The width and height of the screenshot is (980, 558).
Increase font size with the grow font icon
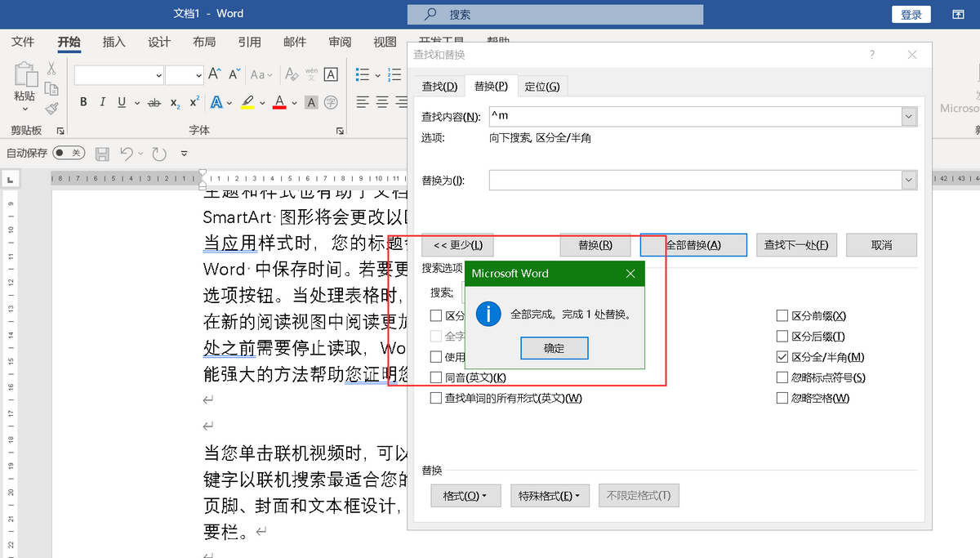click(x=215, y=74)
